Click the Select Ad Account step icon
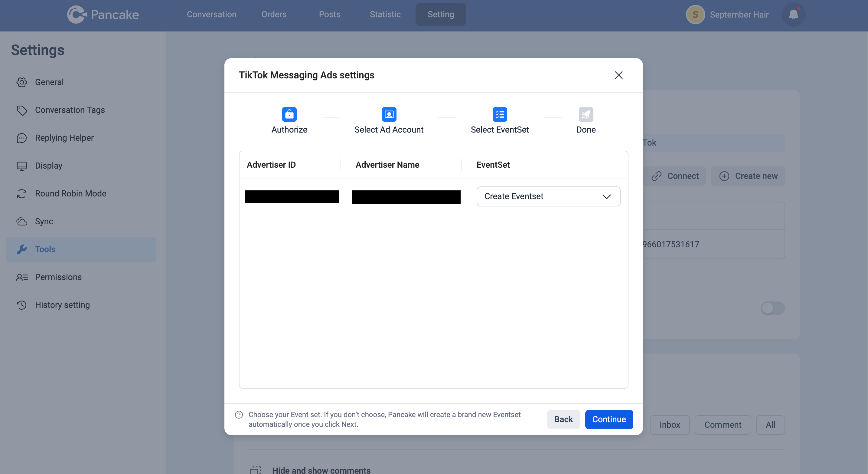 [389, 114]
